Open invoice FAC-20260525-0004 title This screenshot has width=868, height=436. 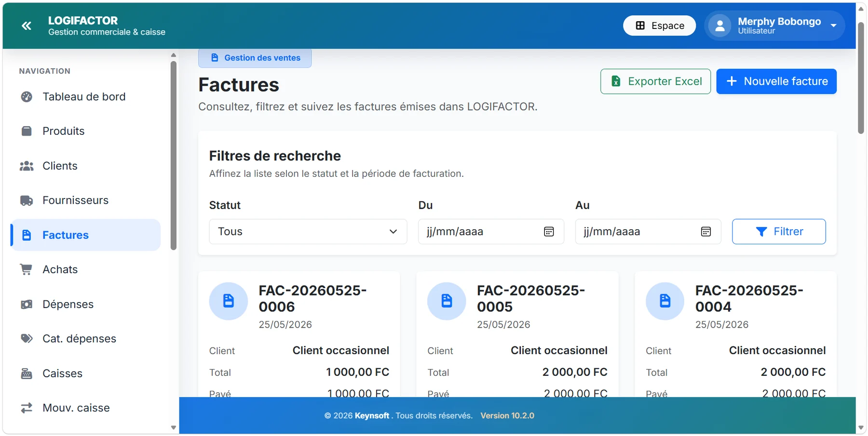tap(749, 299)
